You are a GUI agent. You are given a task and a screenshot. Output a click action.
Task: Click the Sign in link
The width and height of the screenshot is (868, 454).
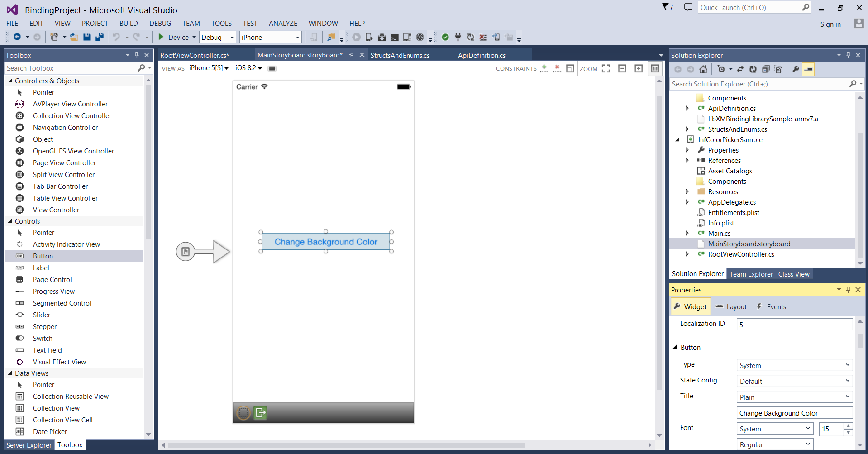pyautogui.click(x=830, y=24)
